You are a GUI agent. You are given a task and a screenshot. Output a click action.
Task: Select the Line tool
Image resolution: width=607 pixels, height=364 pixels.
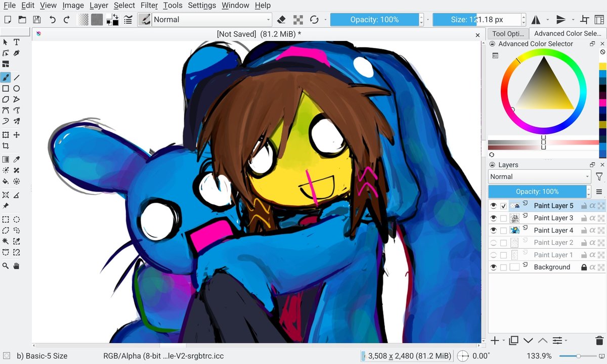[x=17, y=77]
